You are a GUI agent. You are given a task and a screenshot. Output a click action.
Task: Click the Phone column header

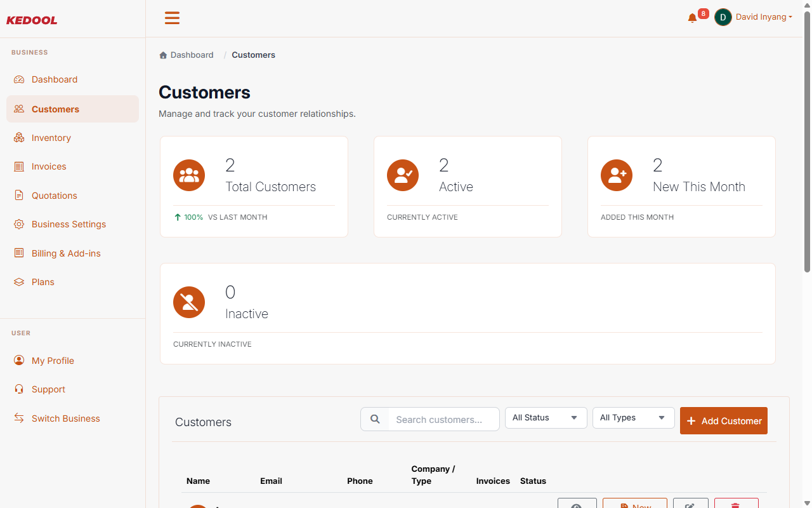point(360,481)
